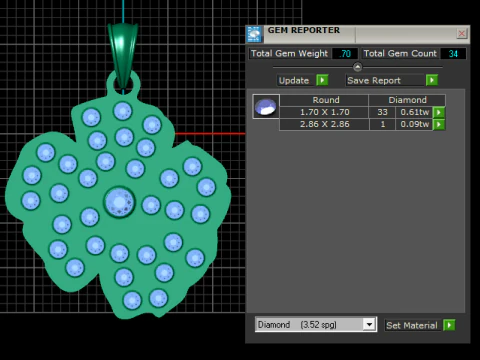This screenshot has width=480, height=360.
Task: Click the Set Material label
Action: click(x=412, y=325)
